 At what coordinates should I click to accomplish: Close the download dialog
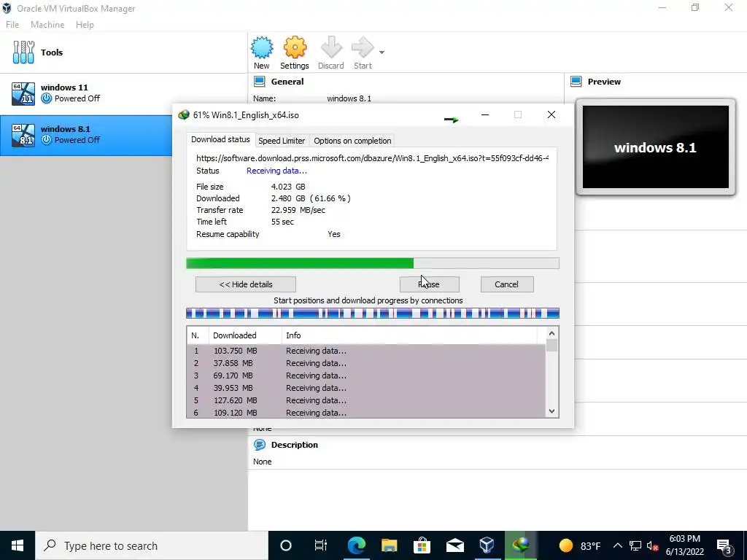point(551,114)
